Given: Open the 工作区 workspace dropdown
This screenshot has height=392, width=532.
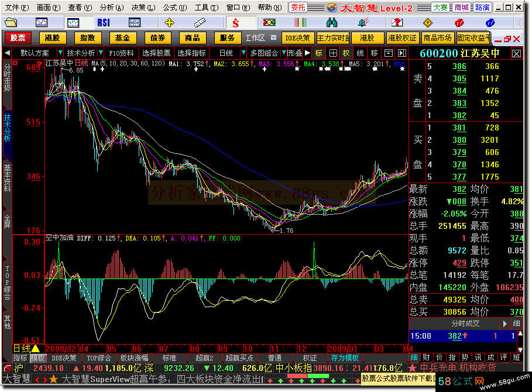Looking at the screenshot, I should [x=273, y=37].
